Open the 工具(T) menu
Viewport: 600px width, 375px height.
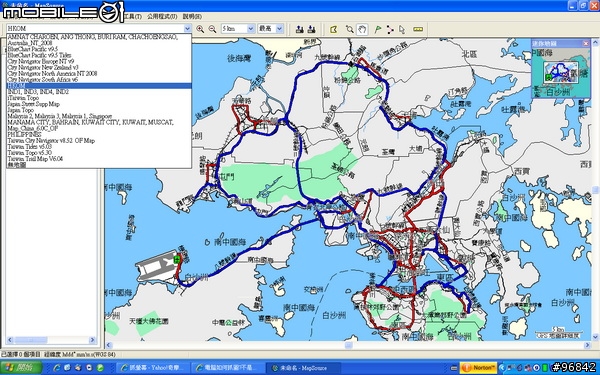133,16
